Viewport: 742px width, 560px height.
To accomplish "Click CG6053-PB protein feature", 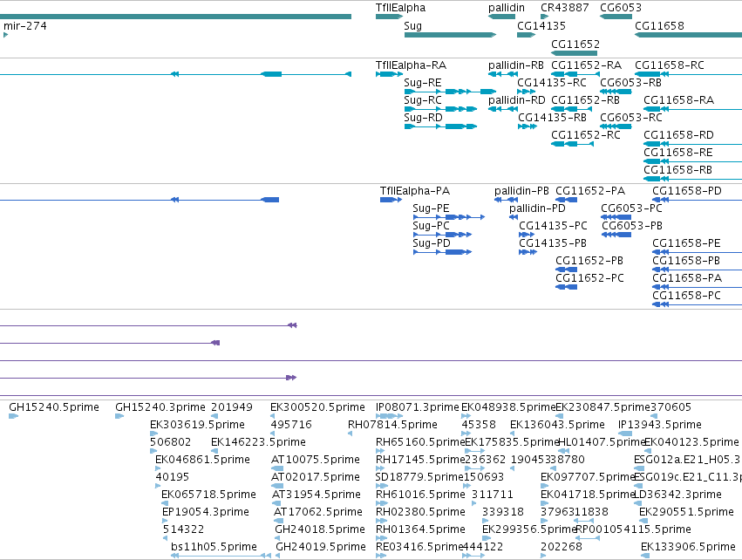I will pos(616,235).
